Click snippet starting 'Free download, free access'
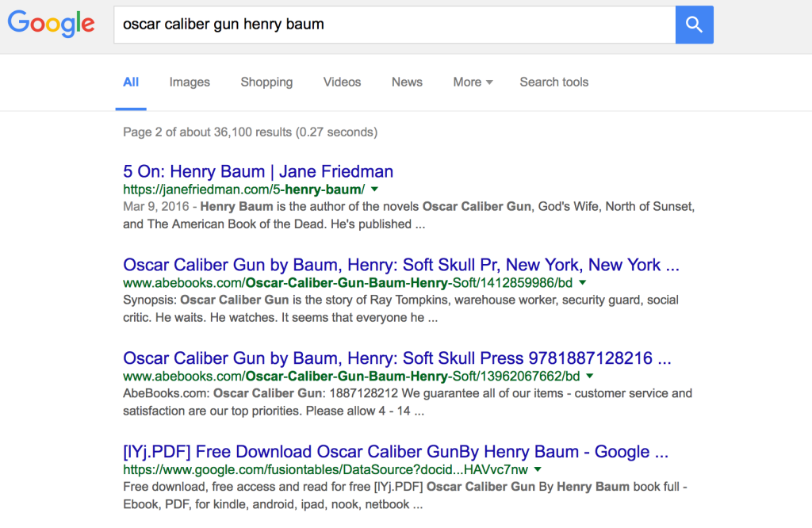 pos(405,495)
